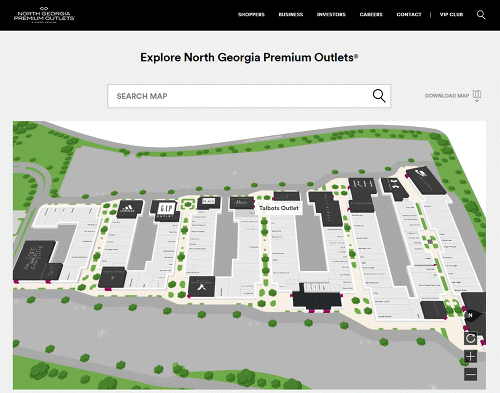Click the parking P symbol on map
500x393 pixels.
(103, 333)
